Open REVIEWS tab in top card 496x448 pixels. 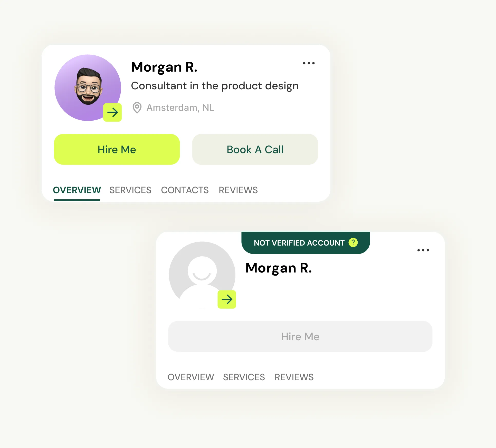pyautogui.click(x=238, y=190)
